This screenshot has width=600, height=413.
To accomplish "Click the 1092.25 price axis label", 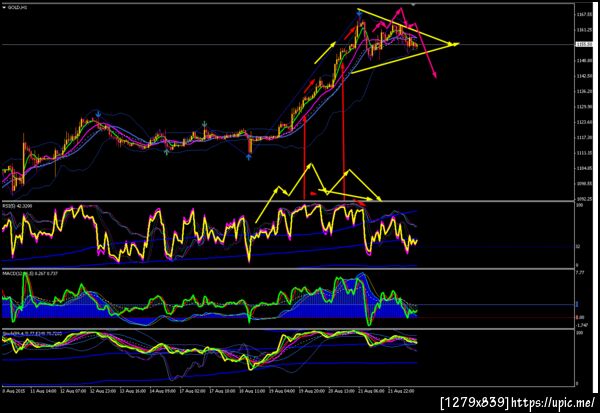I will [x=582, y=199].
